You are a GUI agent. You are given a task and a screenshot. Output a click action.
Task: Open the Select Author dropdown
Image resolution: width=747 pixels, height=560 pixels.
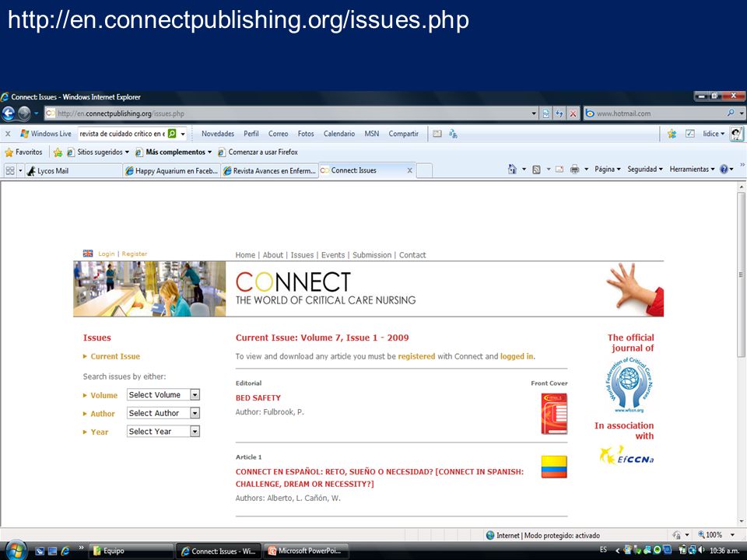point(163,413)
